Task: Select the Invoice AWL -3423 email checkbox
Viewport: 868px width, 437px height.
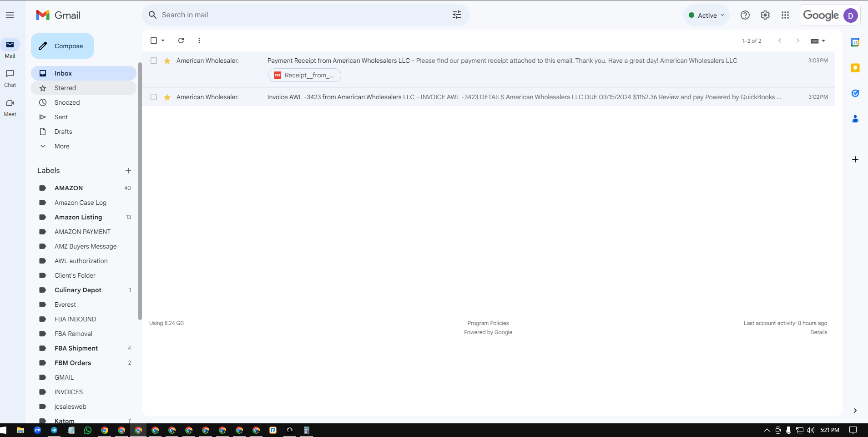Action: (154, 97)
